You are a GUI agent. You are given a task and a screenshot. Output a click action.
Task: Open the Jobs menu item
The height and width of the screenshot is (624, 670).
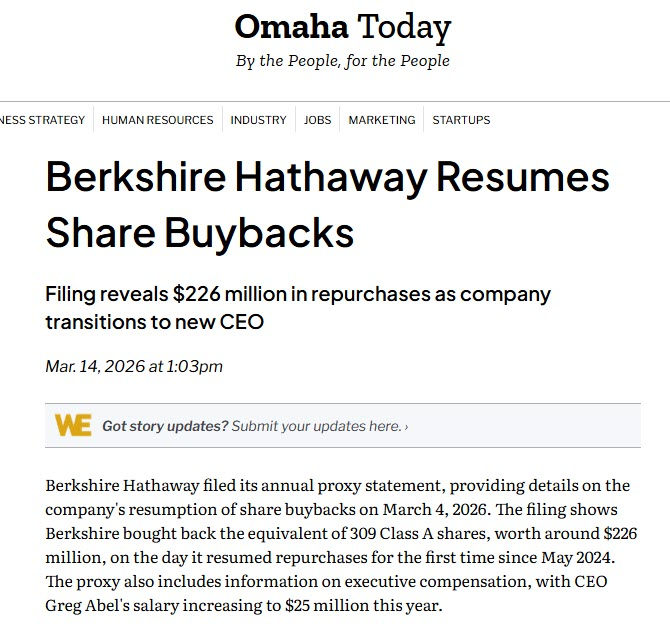tap(317, 120)
